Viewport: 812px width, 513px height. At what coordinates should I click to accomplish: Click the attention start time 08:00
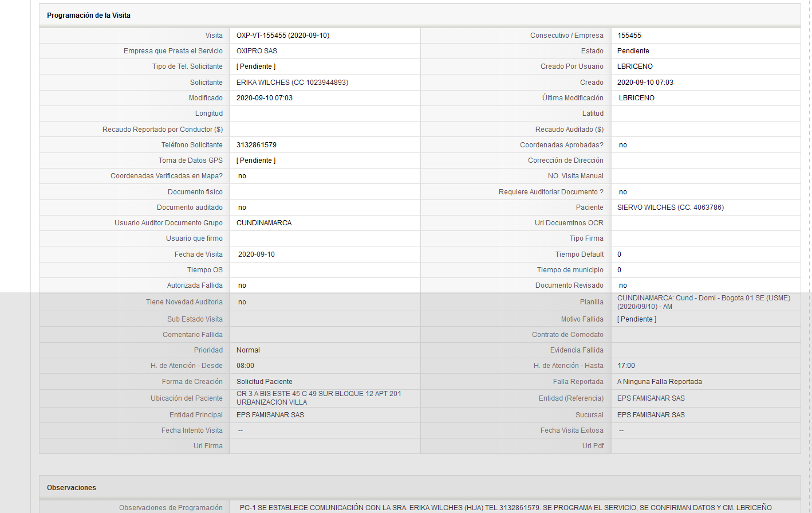pos(245,366)
